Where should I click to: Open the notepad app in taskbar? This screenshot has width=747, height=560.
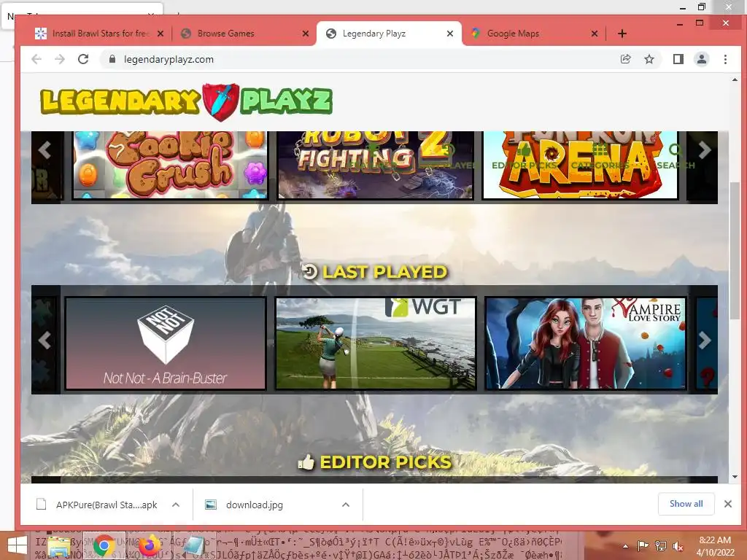[194, 545]
